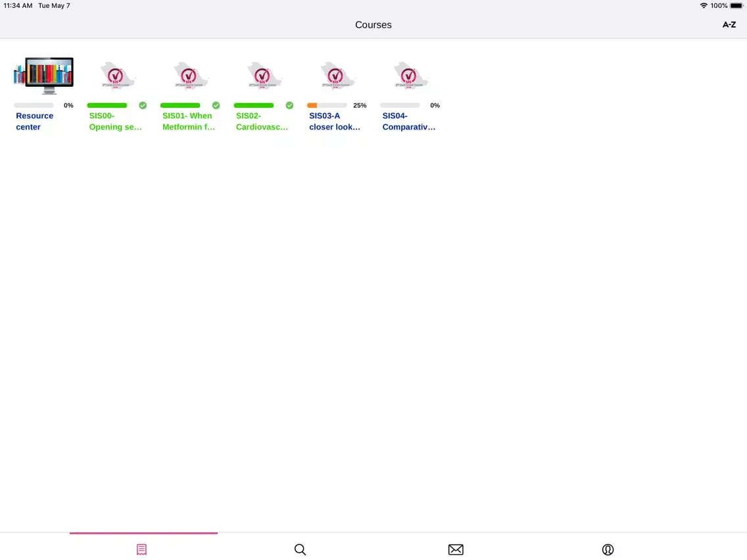Click the SIS01 full green progress bar
The width and height of the screenshot is (747, 560).
click(x=181, y=105)
